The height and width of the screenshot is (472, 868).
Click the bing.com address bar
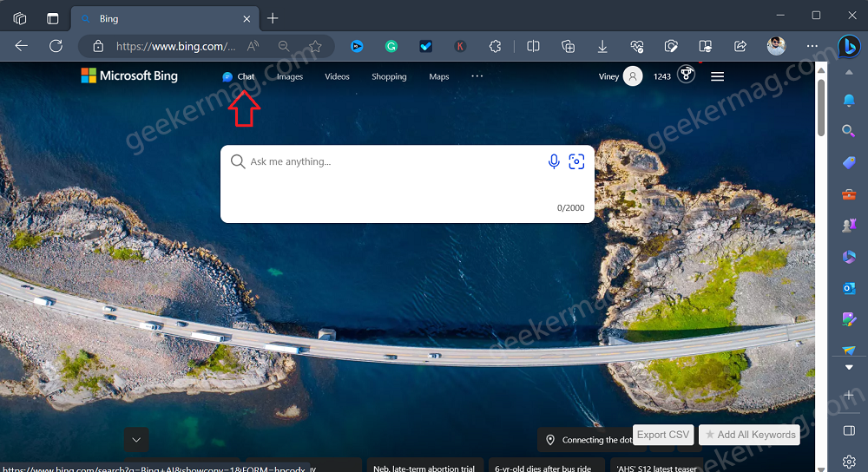(175, 47)
